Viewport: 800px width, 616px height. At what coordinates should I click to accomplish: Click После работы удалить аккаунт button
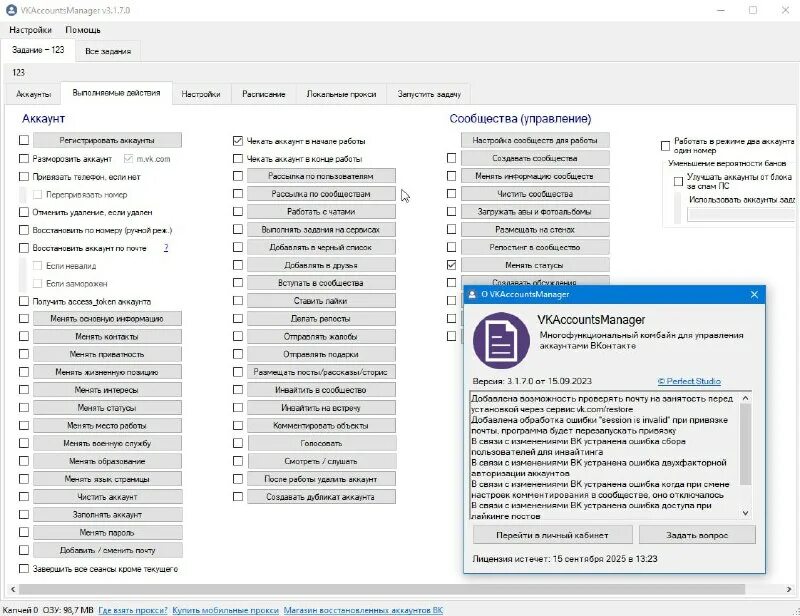click(321, 479)
